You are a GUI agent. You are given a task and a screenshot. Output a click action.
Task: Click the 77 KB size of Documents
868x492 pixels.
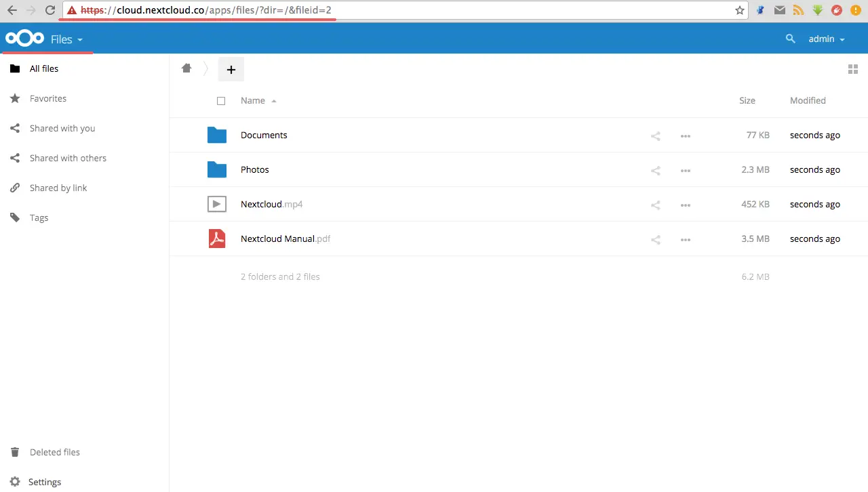pos(758,135)
